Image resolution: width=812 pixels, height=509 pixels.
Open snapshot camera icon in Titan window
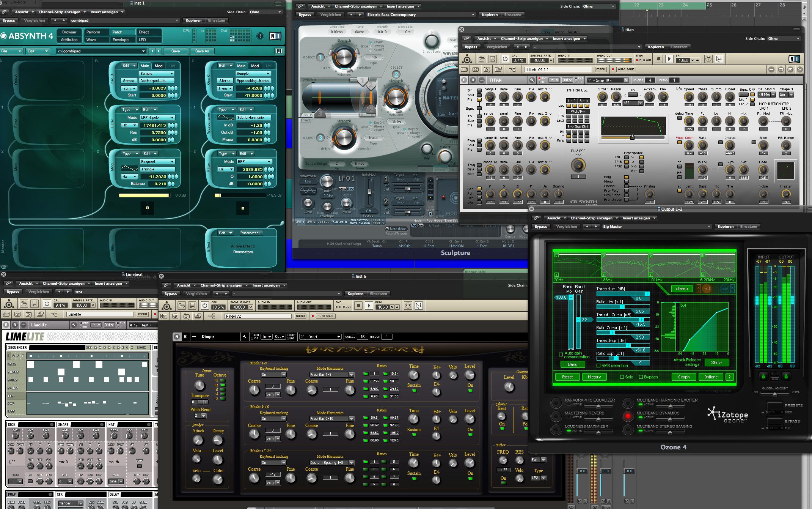tap(476, 69)
